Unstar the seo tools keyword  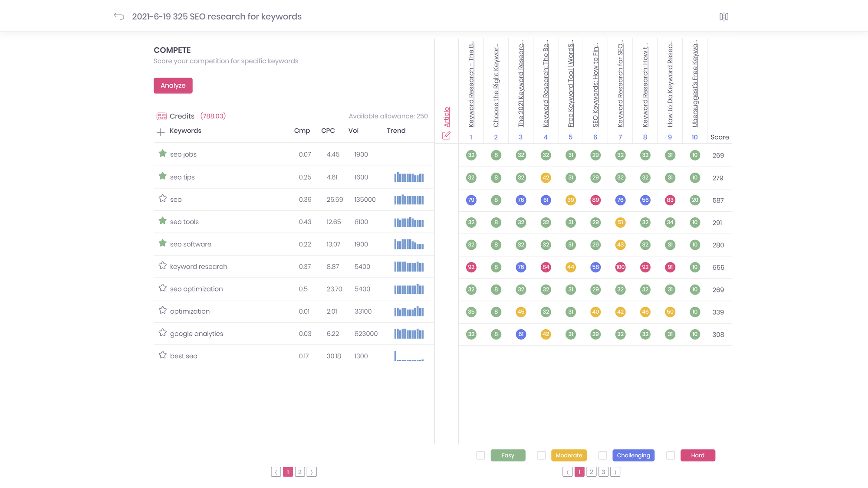162,221
